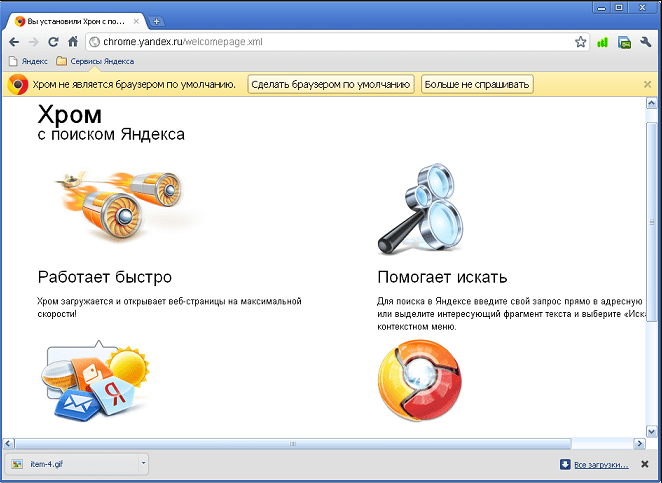The width and height of the screenshot is (662, 483).
Task: Bookmark this page with the star icon
Action: pyautogui.click(x=580, y=42)
